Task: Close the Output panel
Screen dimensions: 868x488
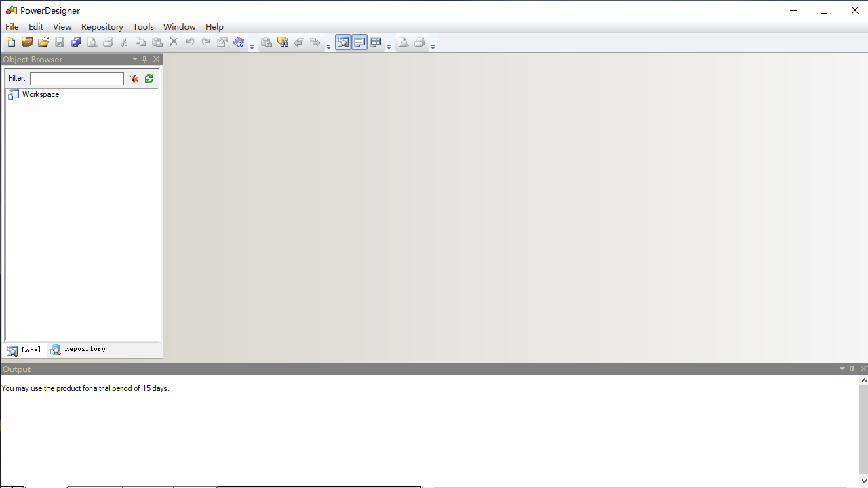Action: pyautogui.click(x=863, y=369)
